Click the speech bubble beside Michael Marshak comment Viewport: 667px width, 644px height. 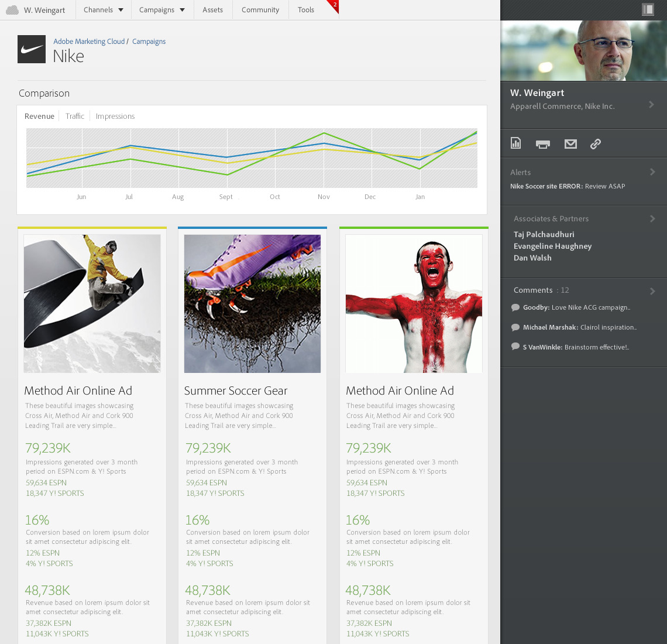click(515, 327)
